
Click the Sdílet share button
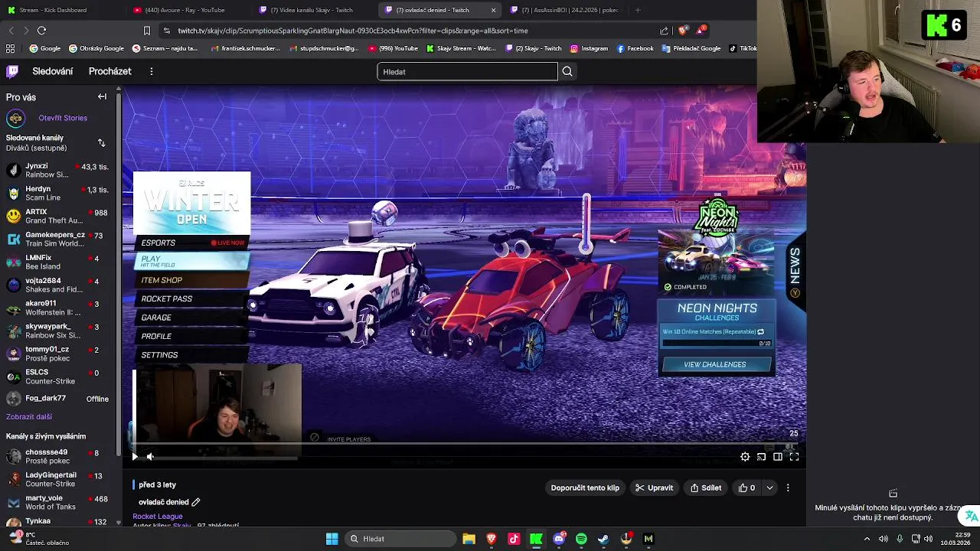(x=705, y=487)
